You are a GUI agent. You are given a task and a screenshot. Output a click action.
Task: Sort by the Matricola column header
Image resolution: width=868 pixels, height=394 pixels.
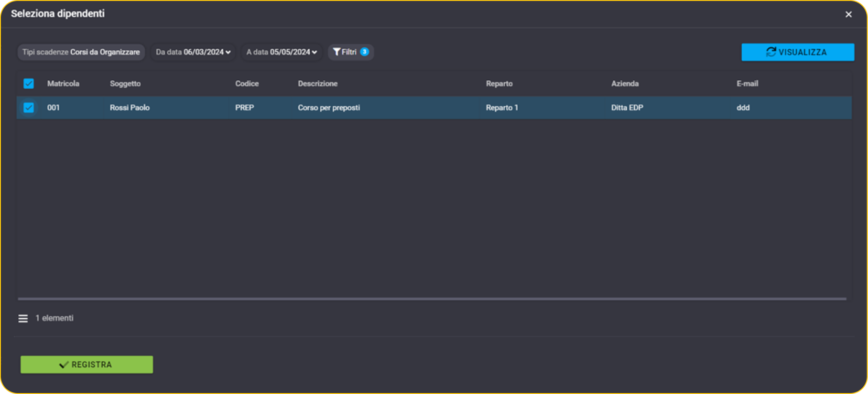pyautogui.click(x=63, y=84)
